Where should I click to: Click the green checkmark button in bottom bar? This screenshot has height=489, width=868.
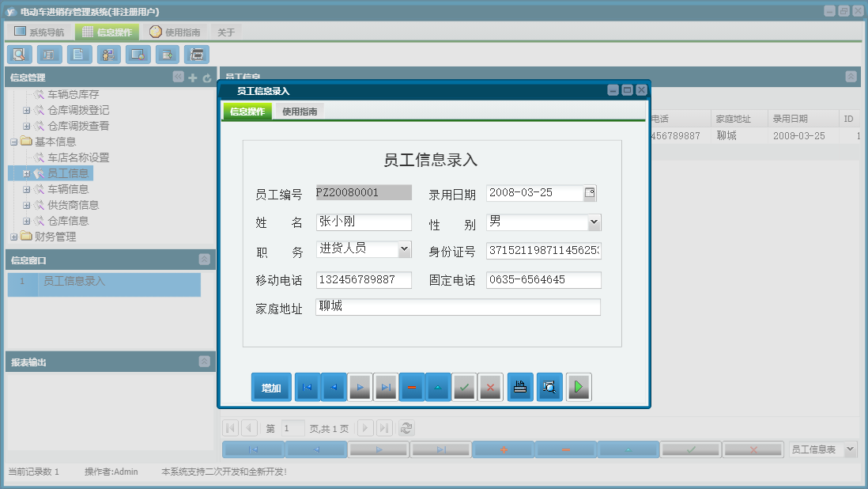tap(691, 449)
